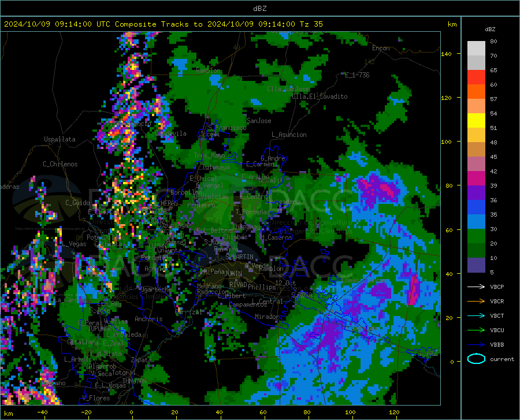Click the Zapata map label

click(x=142, y=360)
